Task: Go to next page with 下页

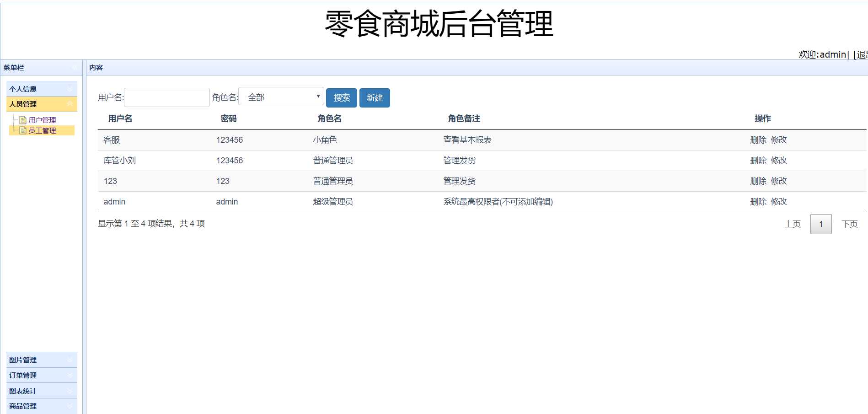Action: click(x=850, y=224)
